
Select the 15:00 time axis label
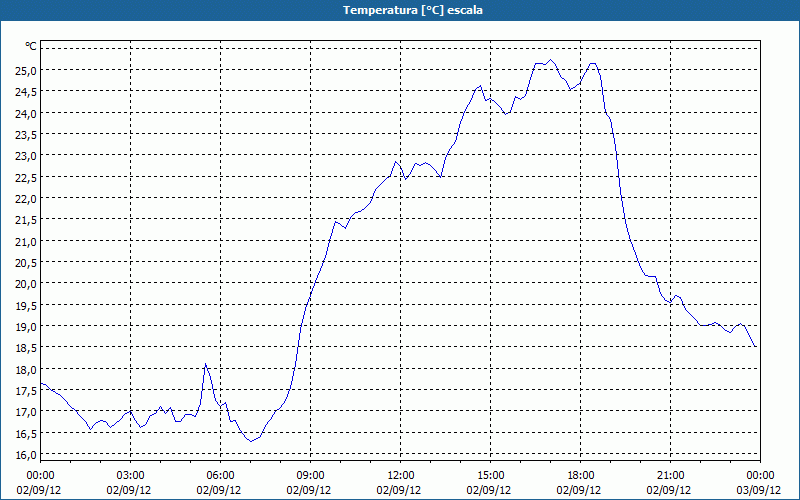[490, 476]
